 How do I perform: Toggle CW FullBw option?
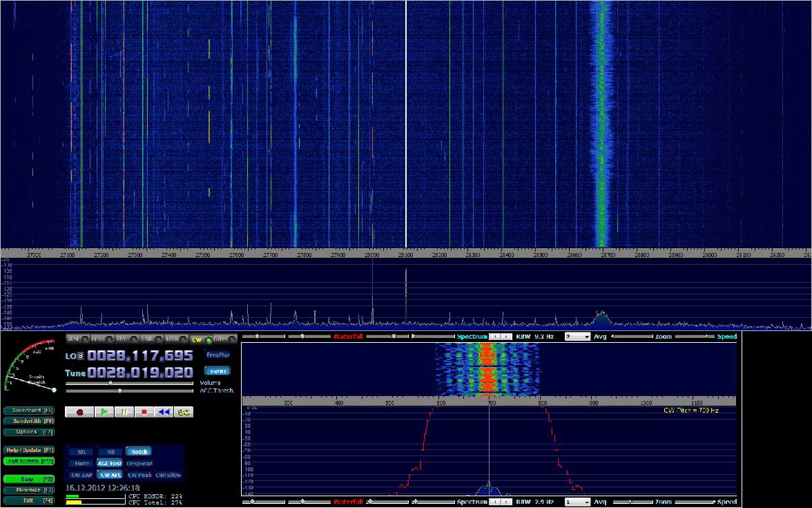pos(168,475)
